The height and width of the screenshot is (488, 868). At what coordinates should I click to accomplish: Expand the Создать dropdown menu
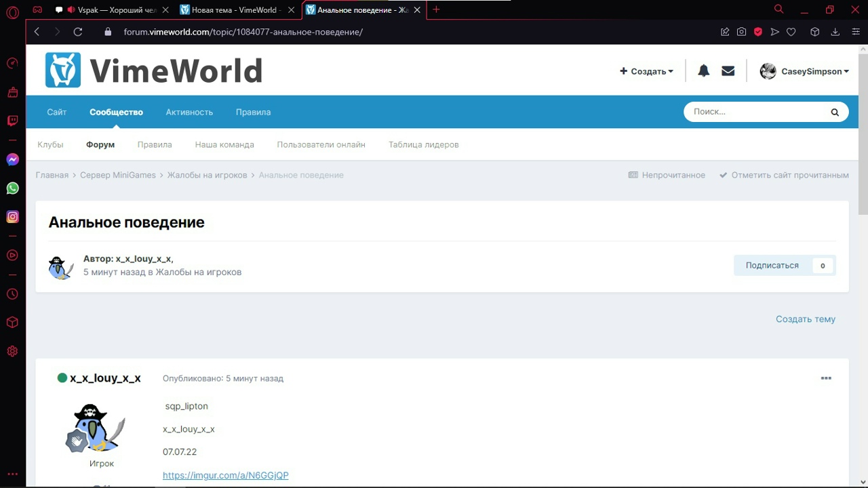(x=646, y=71)
